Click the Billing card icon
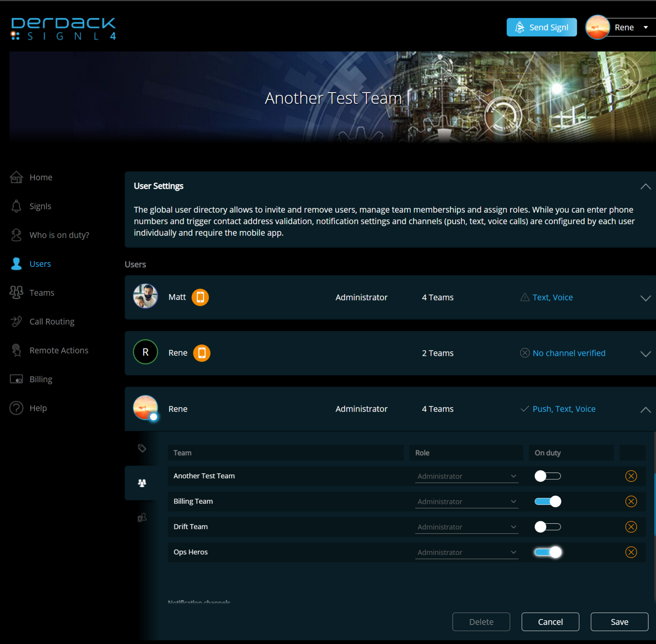Image resolution: width=656 pixels, height=644 pixels. point(16,379)
